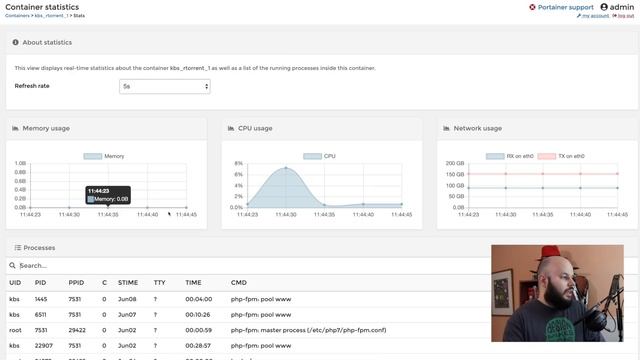Click the admin user avatar icon
Image resolution: width=640 pixels, height=360 pixels.
click(x=604, y=7)
